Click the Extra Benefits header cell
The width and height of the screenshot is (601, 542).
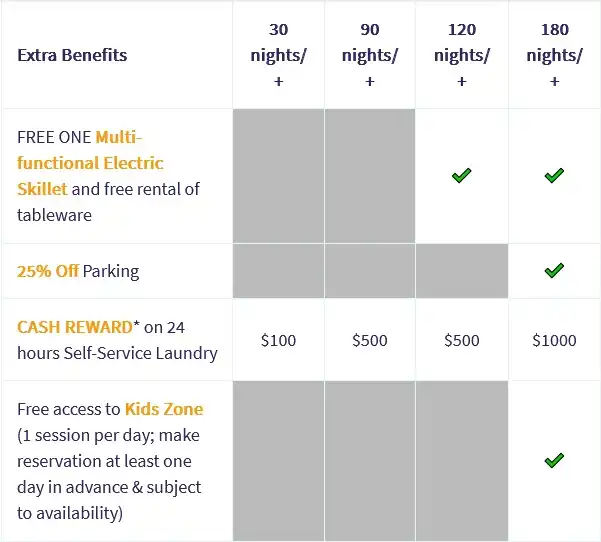pyautogui.click(x=72, y=55)
